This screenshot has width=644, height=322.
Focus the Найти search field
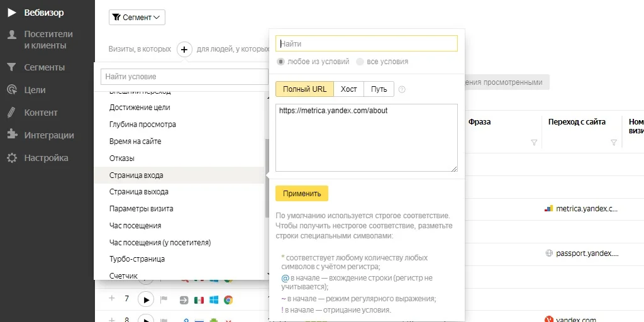(367, 43)
